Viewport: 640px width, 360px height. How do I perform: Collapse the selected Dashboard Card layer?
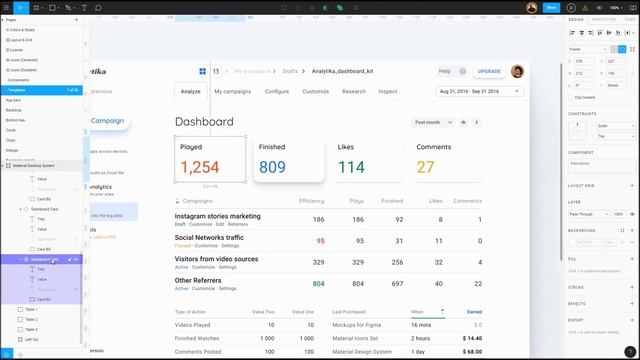[20, 259]
